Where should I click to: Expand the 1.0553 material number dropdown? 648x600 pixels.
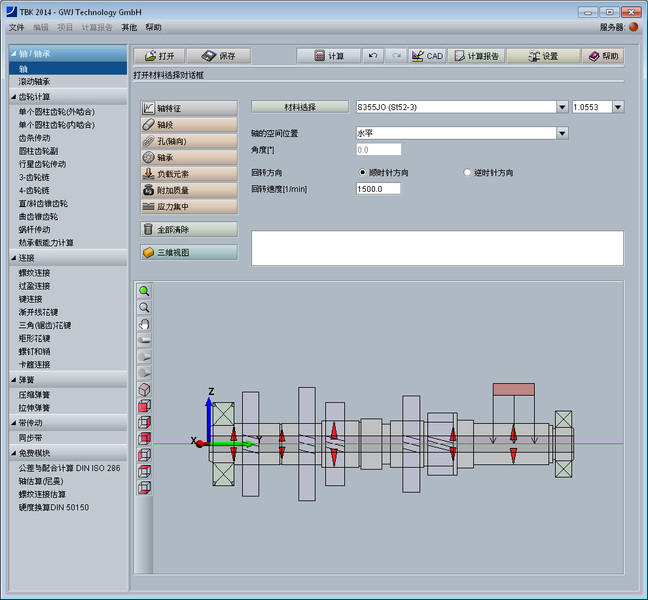[x=618, y=107]
